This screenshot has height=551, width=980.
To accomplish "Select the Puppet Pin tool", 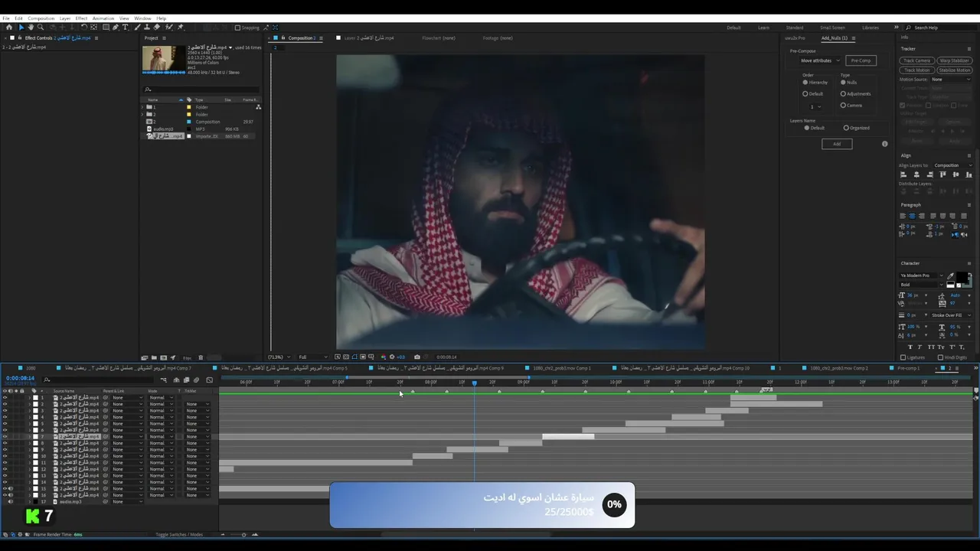I will point(181,28).
